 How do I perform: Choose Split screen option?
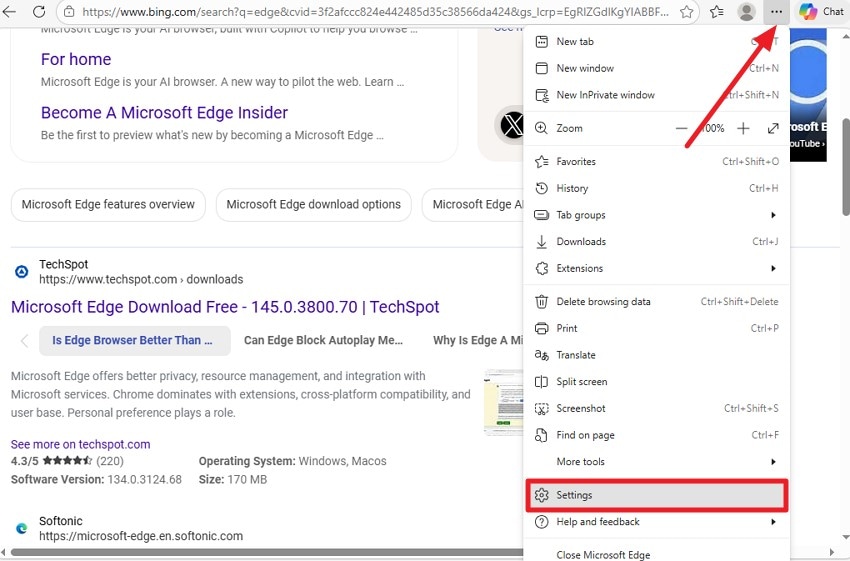(x=656, y=382)
